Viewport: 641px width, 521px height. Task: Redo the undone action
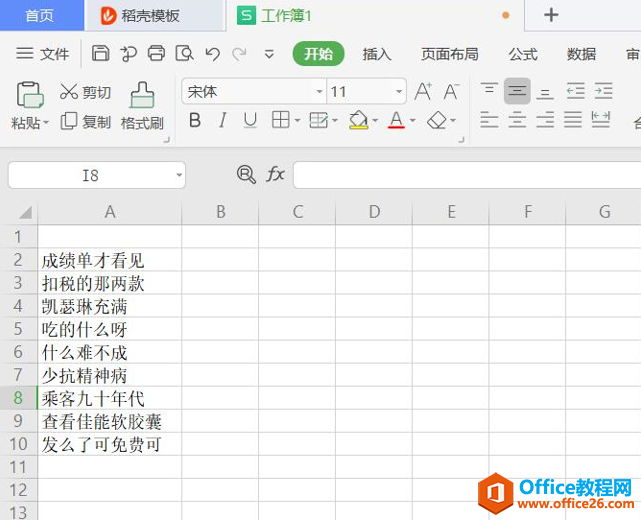pos(240,54)
